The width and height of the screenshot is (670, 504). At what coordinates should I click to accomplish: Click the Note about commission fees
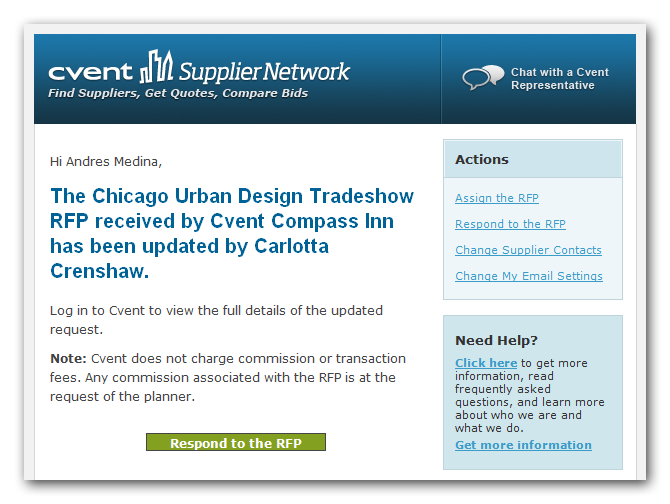point(228,378)
